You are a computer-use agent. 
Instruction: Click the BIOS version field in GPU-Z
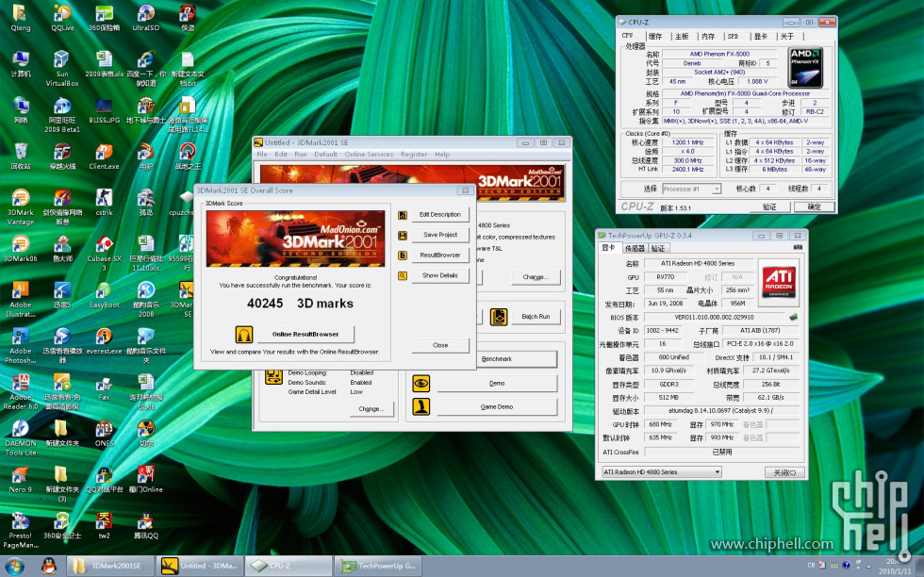coord(715,317)
